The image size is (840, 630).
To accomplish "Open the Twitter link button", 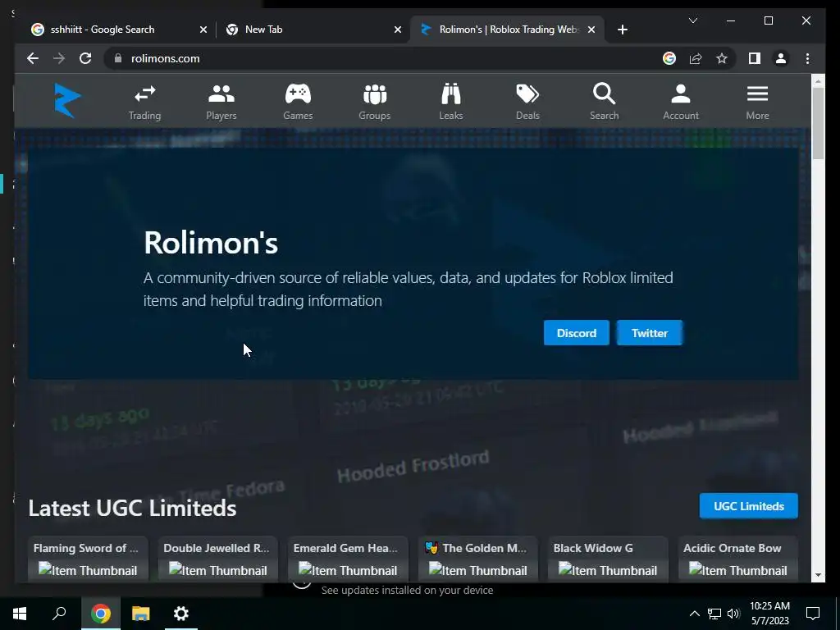I will [650, 333].
